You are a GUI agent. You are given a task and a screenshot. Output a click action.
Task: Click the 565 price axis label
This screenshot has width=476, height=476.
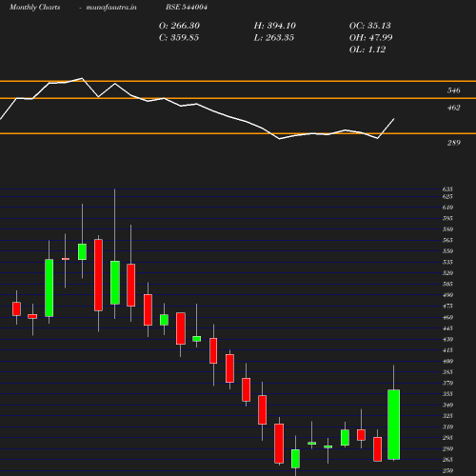447,241
